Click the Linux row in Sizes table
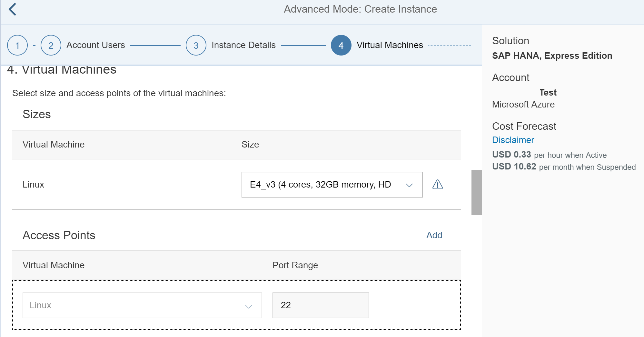Viewport: 644px width, 337px height. pos(34,185)
